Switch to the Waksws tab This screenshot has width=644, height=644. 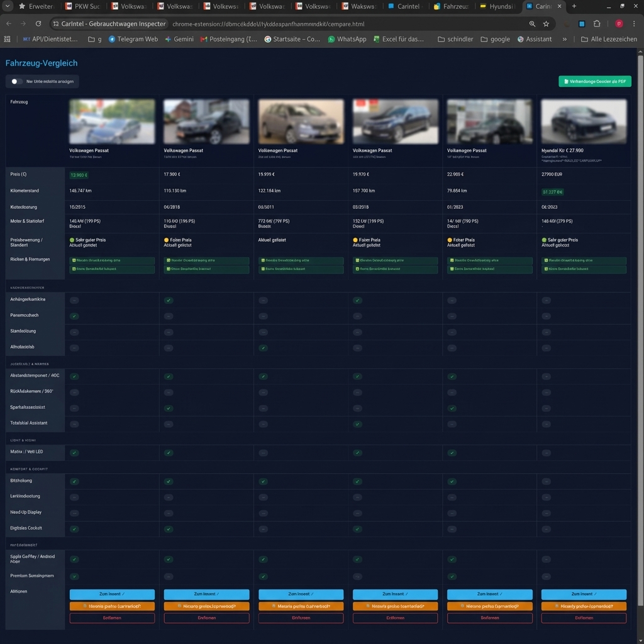point(359,6)
